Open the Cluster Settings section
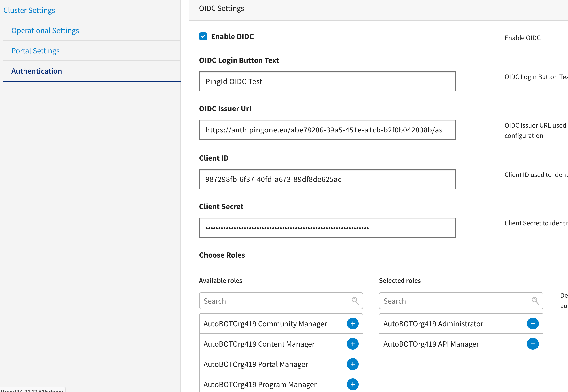This screenshot has height=392, width=568. pyautogui.click(x=29, y=10)
